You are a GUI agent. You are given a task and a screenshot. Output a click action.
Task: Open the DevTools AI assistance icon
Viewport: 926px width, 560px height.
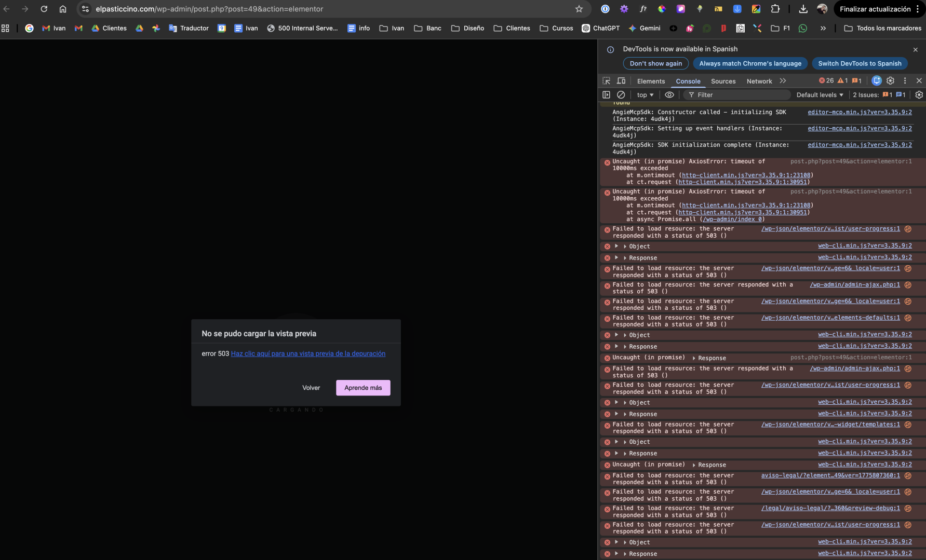tap(877, 80)
